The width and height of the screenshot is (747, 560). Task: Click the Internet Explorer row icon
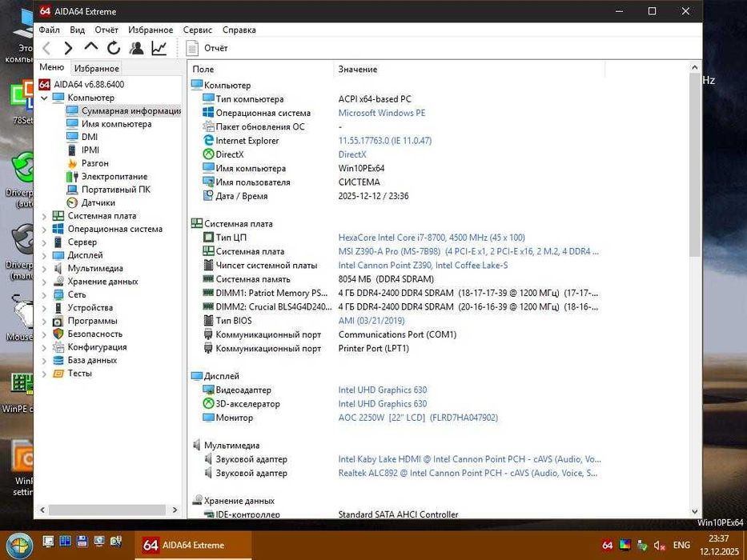(x=208, y=141)
